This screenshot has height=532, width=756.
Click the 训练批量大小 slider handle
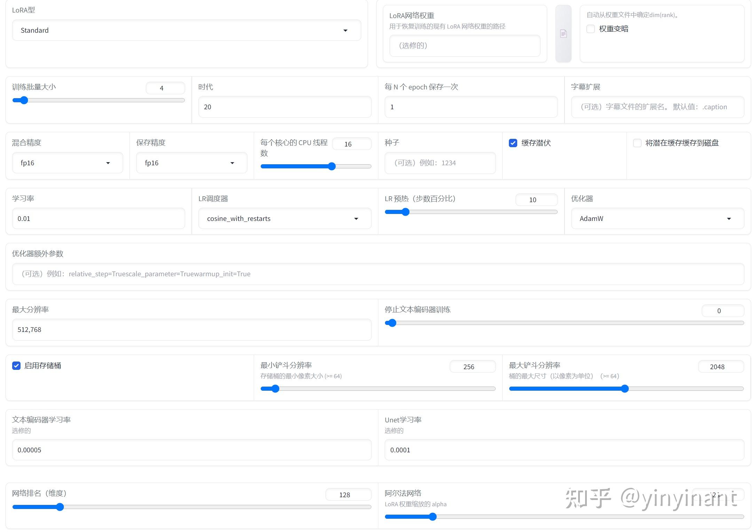pyautogui.click(x=24, y=101)
